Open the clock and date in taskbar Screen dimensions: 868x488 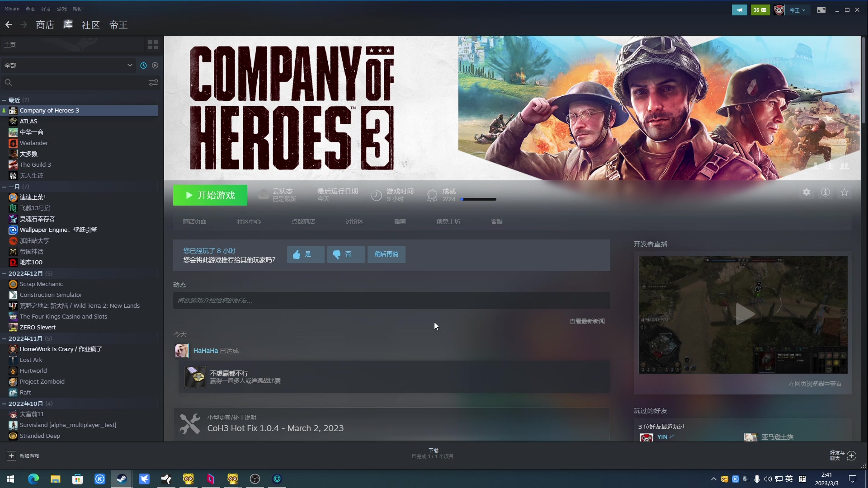tap(826, 479)
